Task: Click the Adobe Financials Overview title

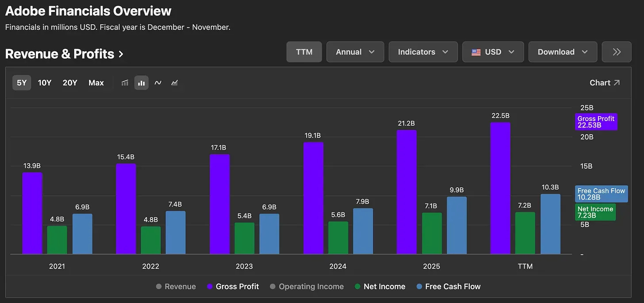Action: (x=88, y=11)
